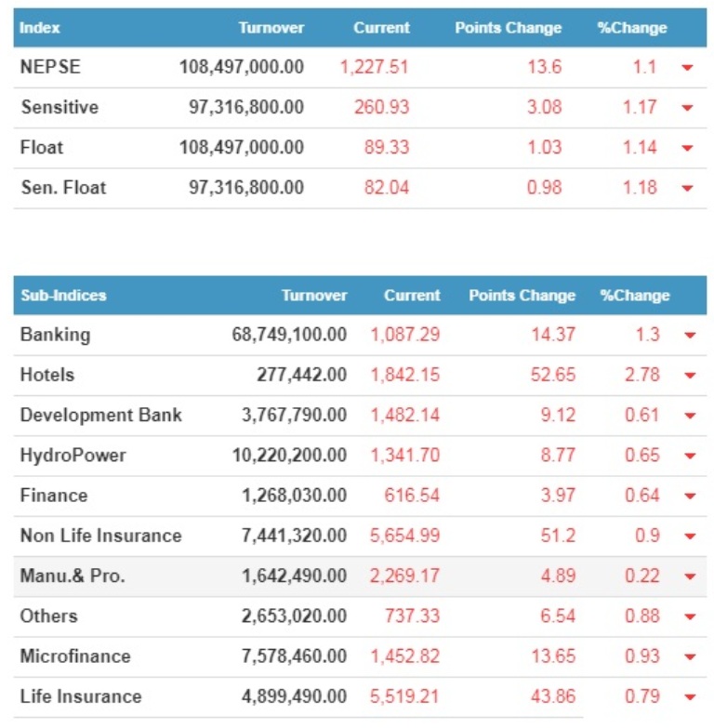
Task: Click the red arrow in Float row
Action: [687, 148]
